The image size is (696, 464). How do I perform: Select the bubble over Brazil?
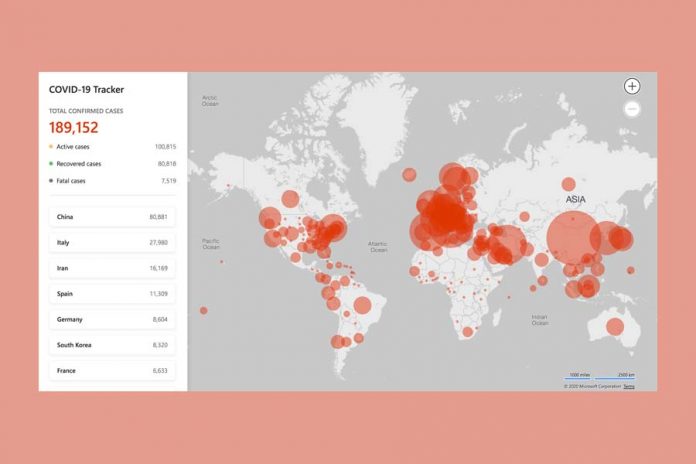pos(362,305)
